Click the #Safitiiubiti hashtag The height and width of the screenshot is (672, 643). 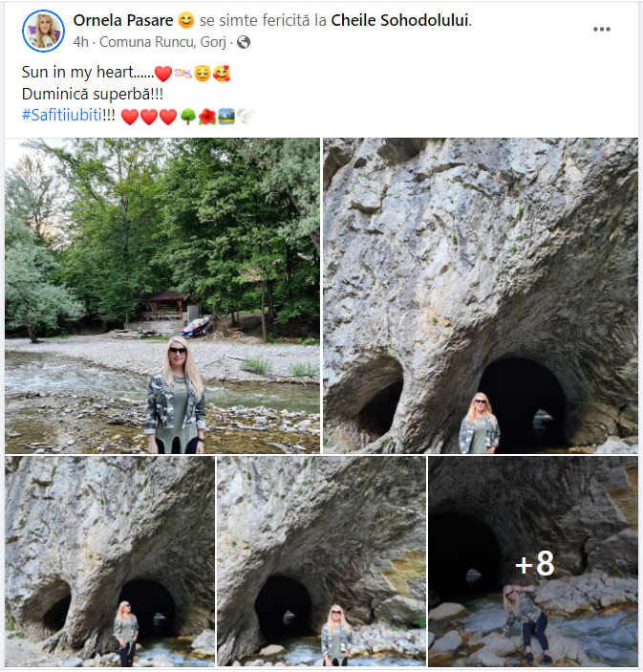tap(62, 115)
